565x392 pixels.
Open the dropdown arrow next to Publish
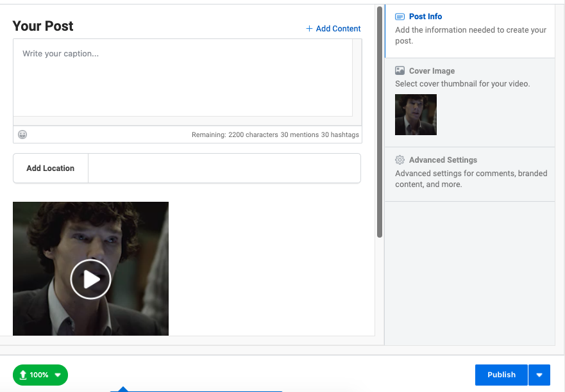539,375
